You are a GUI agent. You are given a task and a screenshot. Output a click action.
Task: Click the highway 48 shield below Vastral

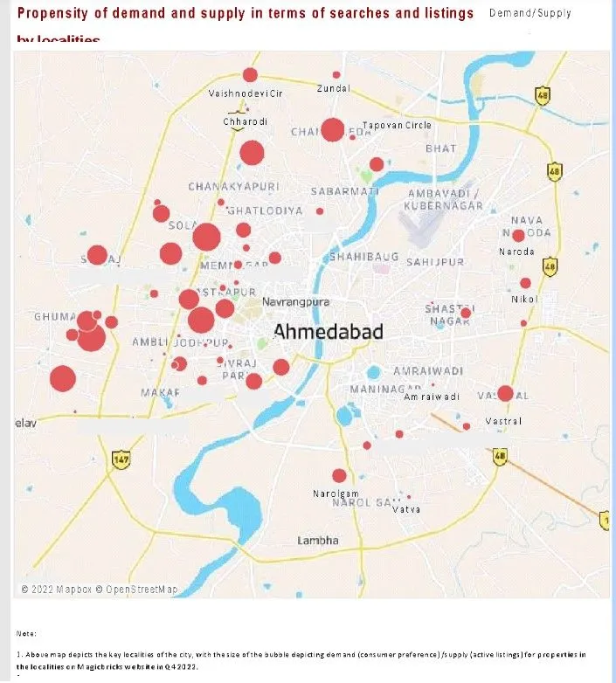tap(500, 455)
